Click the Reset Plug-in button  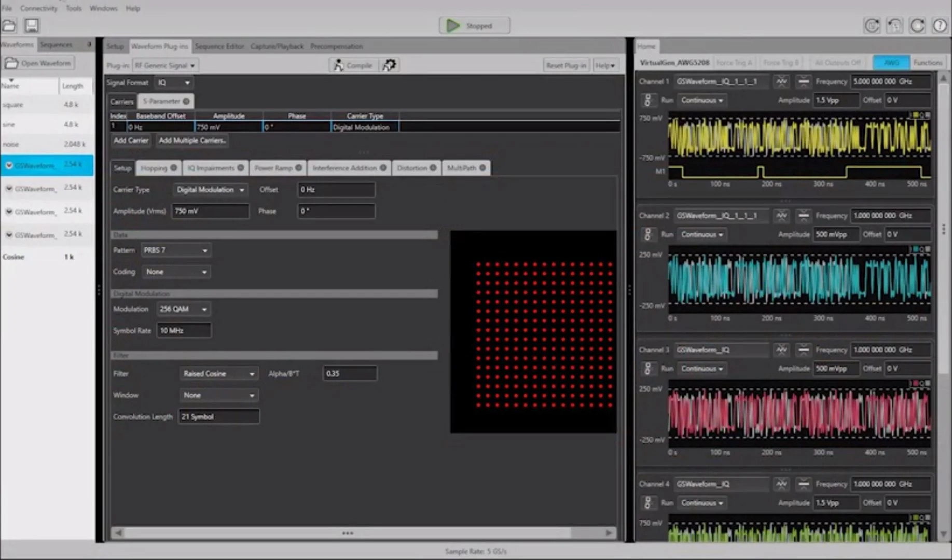pos(565,65)
